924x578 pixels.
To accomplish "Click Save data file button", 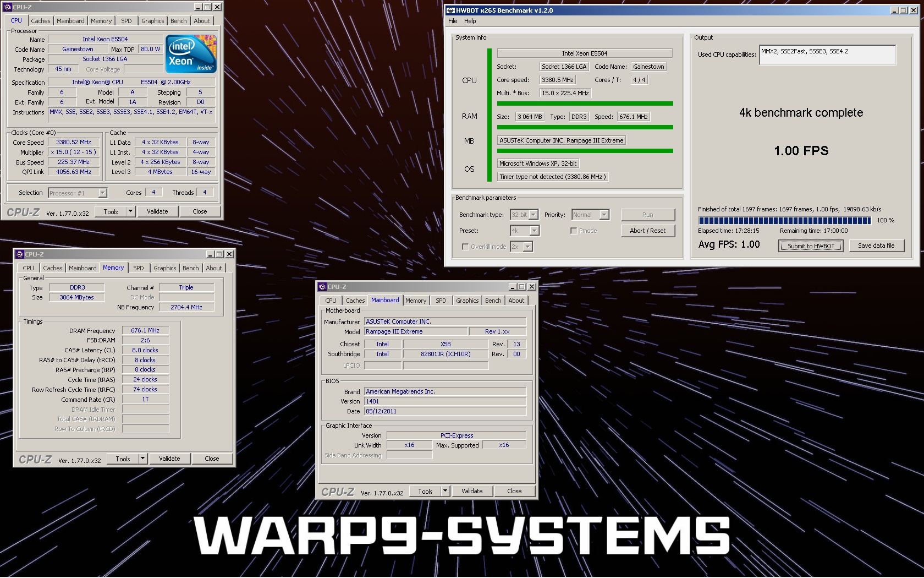I will pos(876,246).
